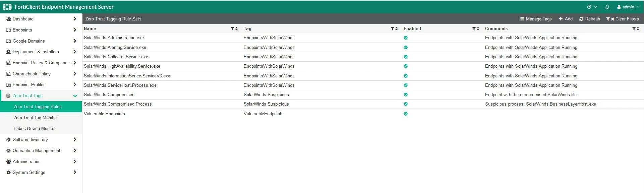Filter the Enabled column
644x193 pixels.
[x=474, y=29]
